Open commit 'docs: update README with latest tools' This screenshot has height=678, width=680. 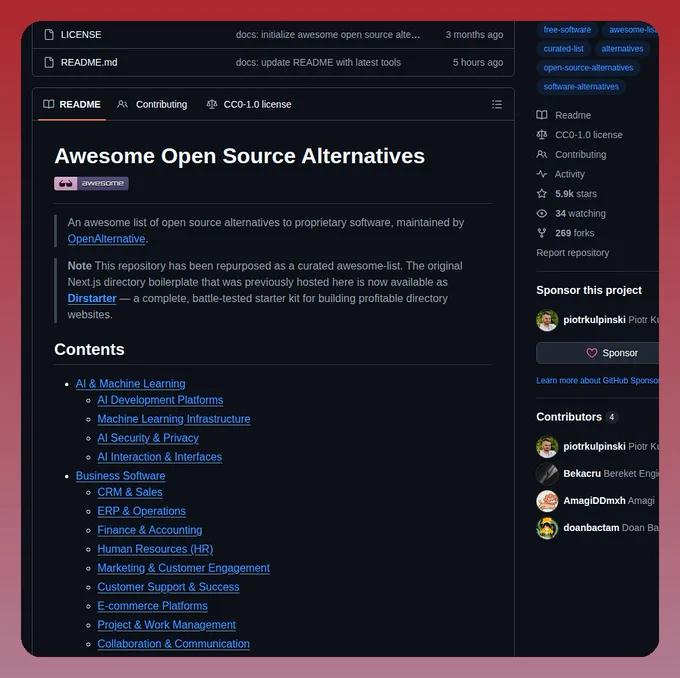click(318, 62)
